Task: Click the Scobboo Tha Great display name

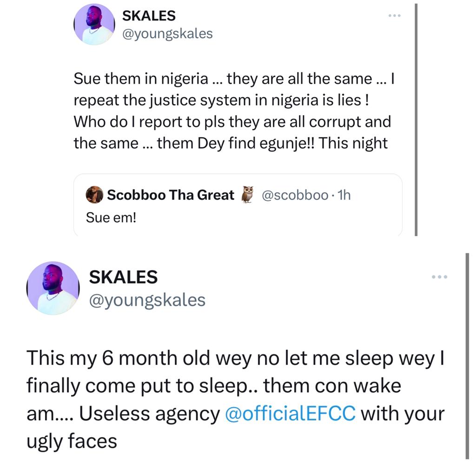Action: click(171, 195)
